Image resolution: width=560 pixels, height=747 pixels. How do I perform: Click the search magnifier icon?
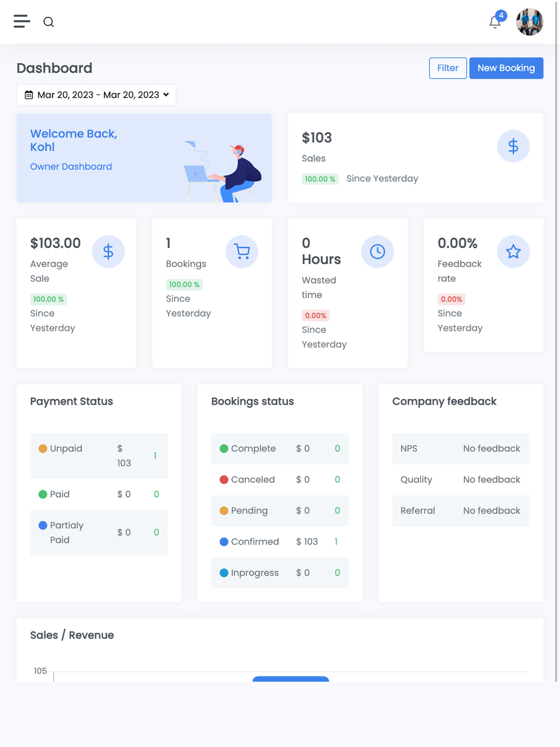[x=49, y=22]
